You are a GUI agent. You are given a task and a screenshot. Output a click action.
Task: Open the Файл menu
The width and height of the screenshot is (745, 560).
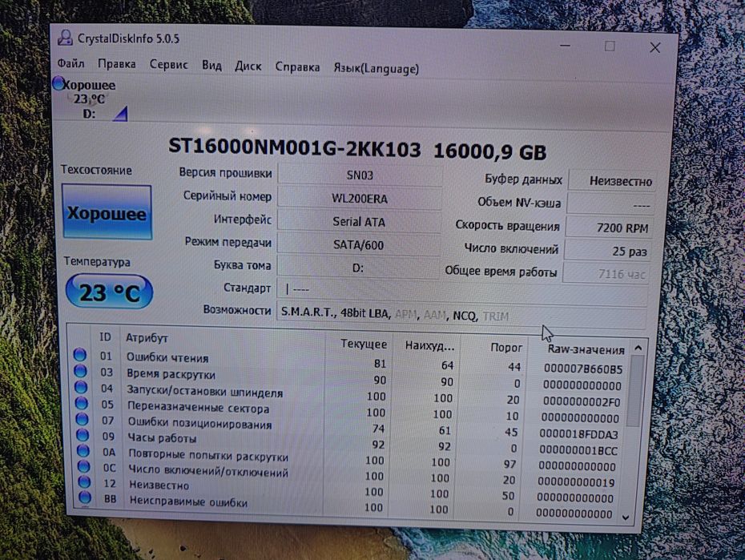70,63
